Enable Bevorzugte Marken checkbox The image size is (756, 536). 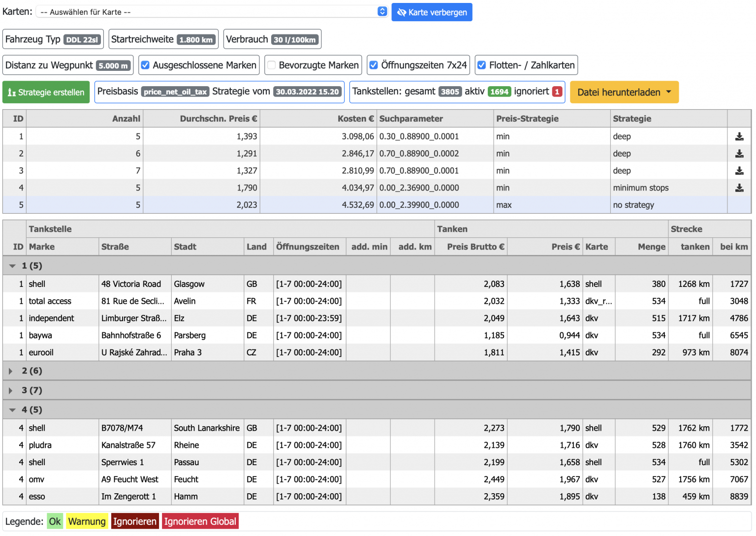272,65
